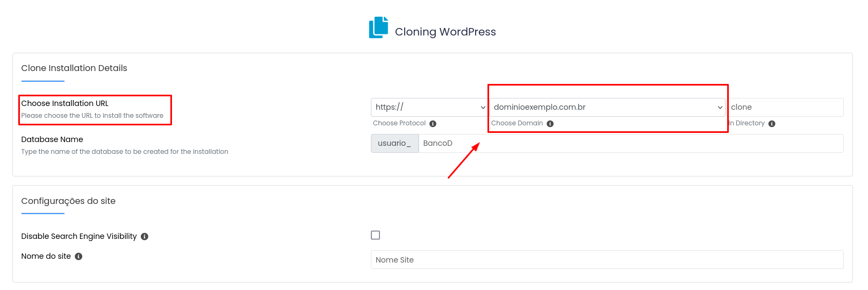Click the Choose Installation URL label
The image size is (868, 290).
click(65, 103)
